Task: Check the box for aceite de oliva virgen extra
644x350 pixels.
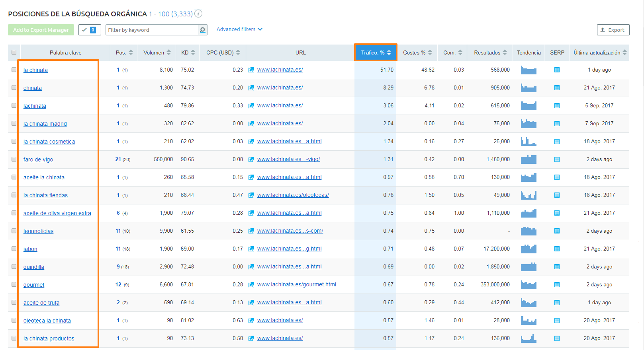Action: point(14,213)
